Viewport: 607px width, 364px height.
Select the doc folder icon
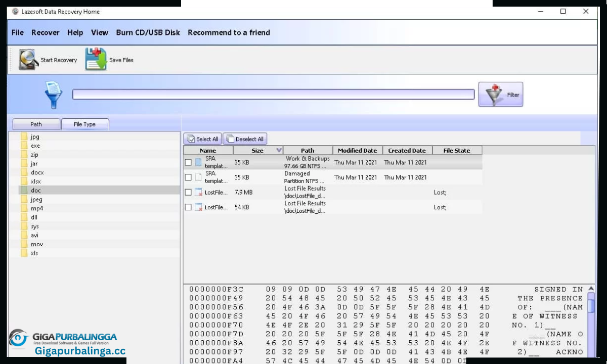click(x=24, y=191)
